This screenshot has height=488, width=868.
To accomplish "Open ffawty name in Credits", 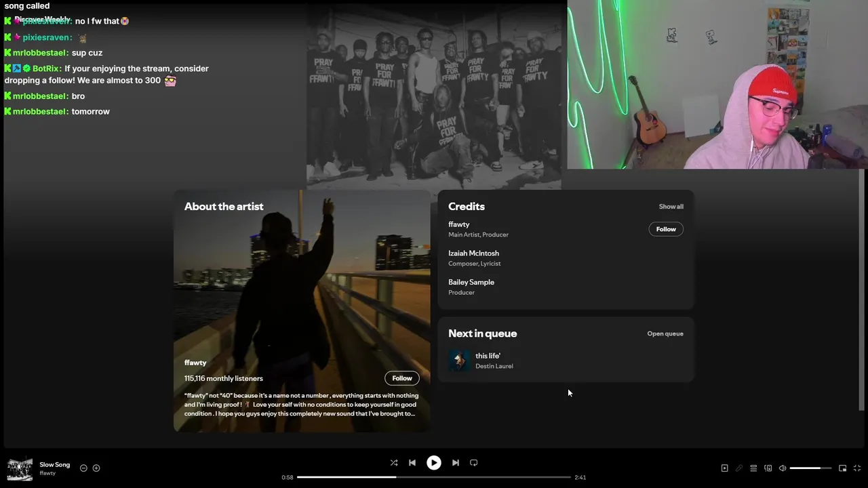I will click(459, 224).
